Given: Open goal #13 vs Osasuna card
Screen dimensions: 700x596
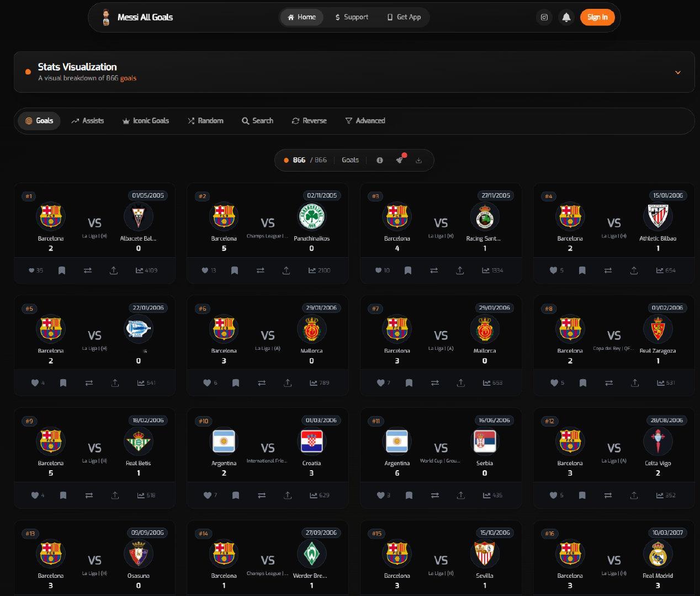Looking at the screenshot, I should [94, 557].
